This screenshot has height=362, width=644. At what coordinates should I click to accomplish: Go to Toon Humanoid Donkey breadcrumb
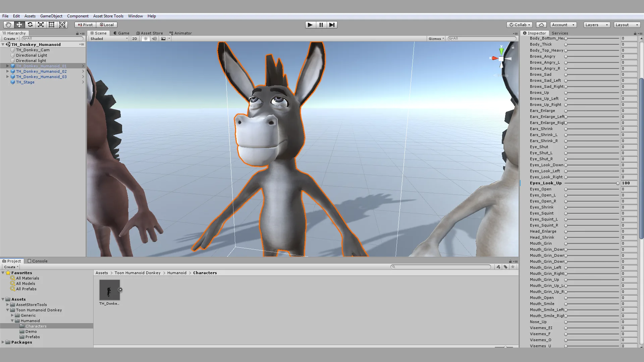point(138,273)
